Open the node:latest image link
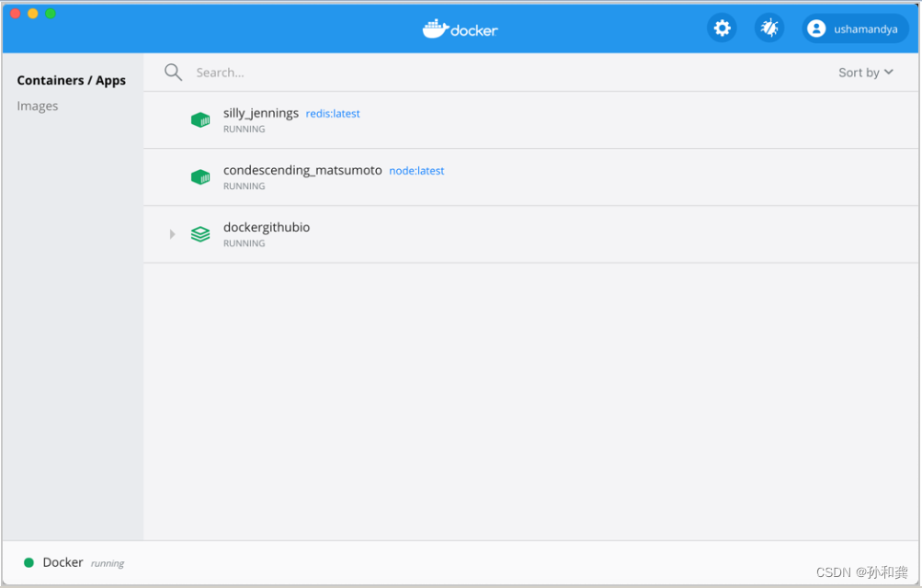Screen dimensions: 922x588 417,171
